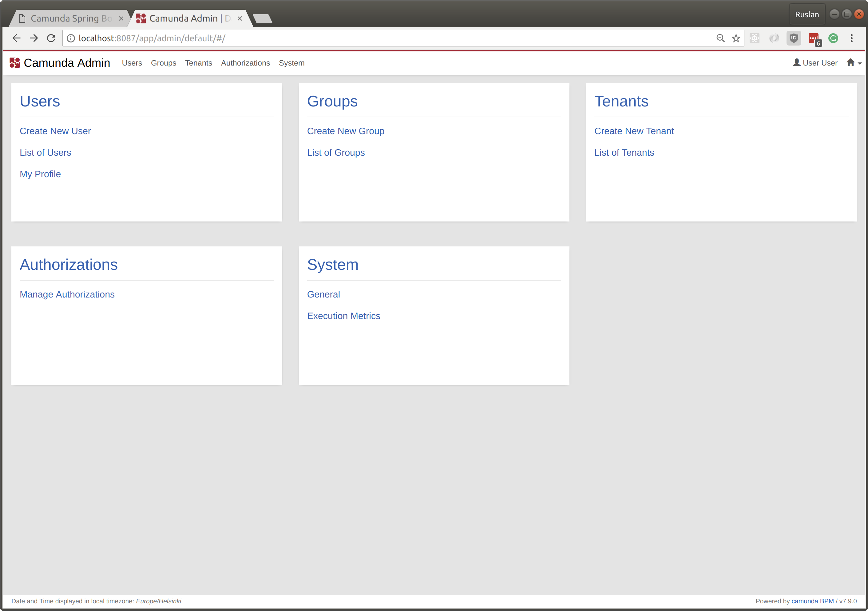Screen dimensions: 868x611
Task: Close the Camunda Admin browser tab
Action: pyautogui.click(x=240, y=18)
